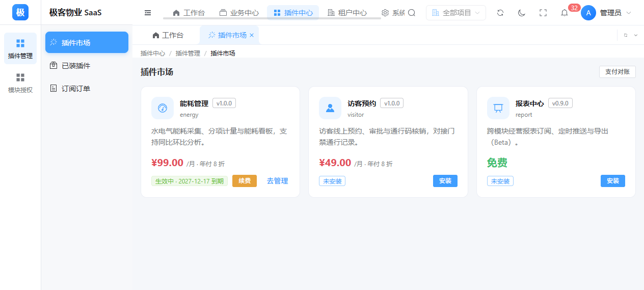This screenshot has height=290, width=644.
Task: Open the 租户中心 top menu
Action: pos(347,13)
